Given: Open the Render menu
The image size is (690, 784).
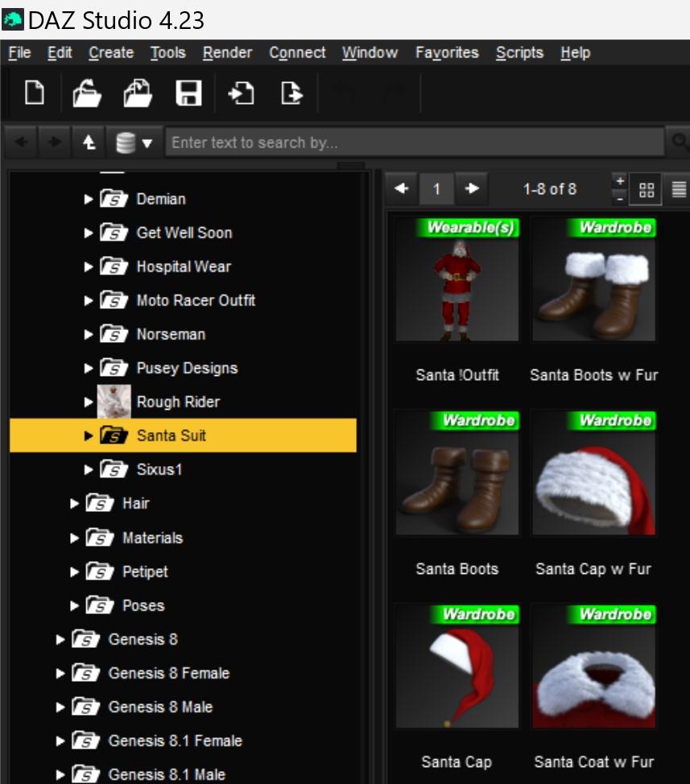Looking at the screenshot, I should (x=228, y=52).
